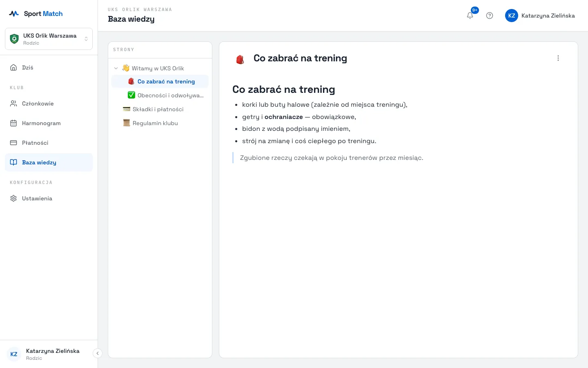Click the bullet about bidon z wodą
The width and height of the screenshot is (588, 368).
tap(296, 129)
